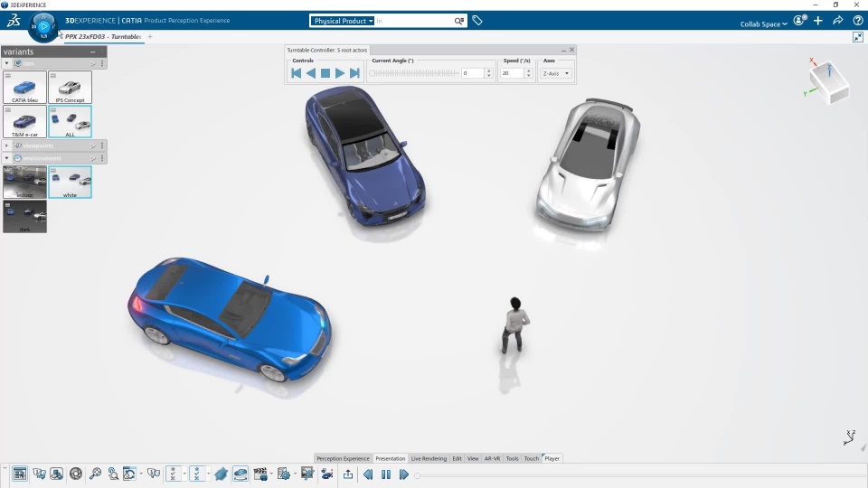Image resolution: width=868 pixels, height=488 pixels.
Task: Switch to Presentation tab
Action: click(x=391, y=458)
